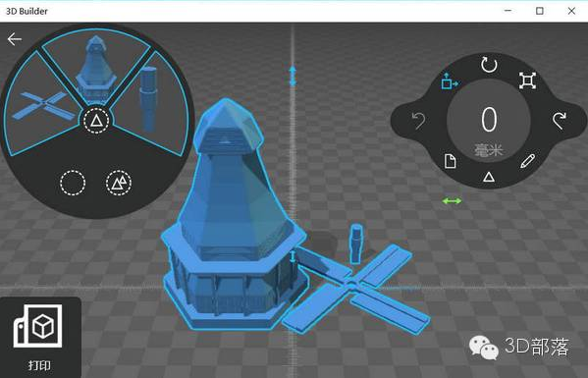Image resolution: width=588 pixels, height=378 pixels.
Task: Minimize the 3D Builder window
Action: pos(508,11)
